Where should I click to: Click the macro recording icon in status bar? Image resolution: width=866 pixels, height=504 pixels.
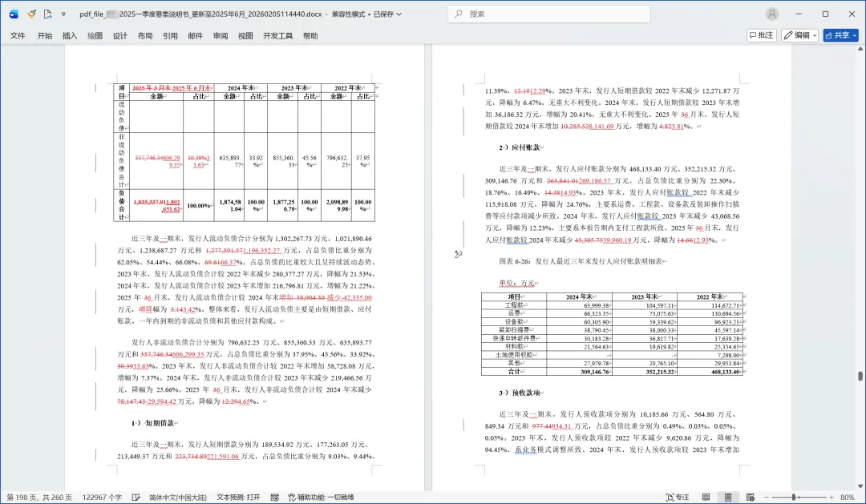tap(274, 498)
